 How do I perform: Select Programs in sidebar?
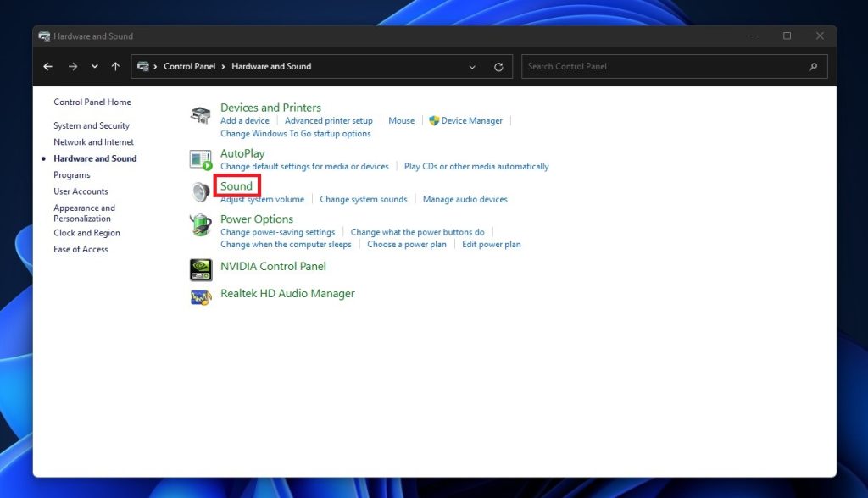click(72, 174)
